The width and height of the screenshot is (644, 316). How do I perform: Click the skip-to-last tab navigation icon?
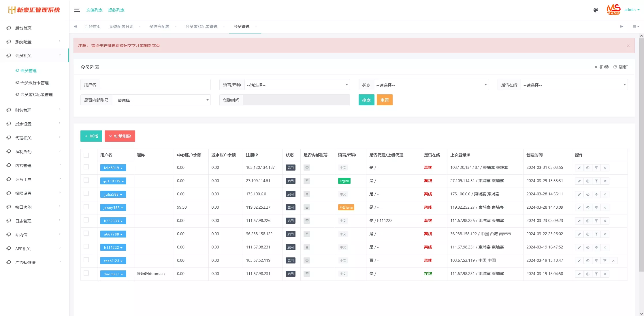point(622,26)
